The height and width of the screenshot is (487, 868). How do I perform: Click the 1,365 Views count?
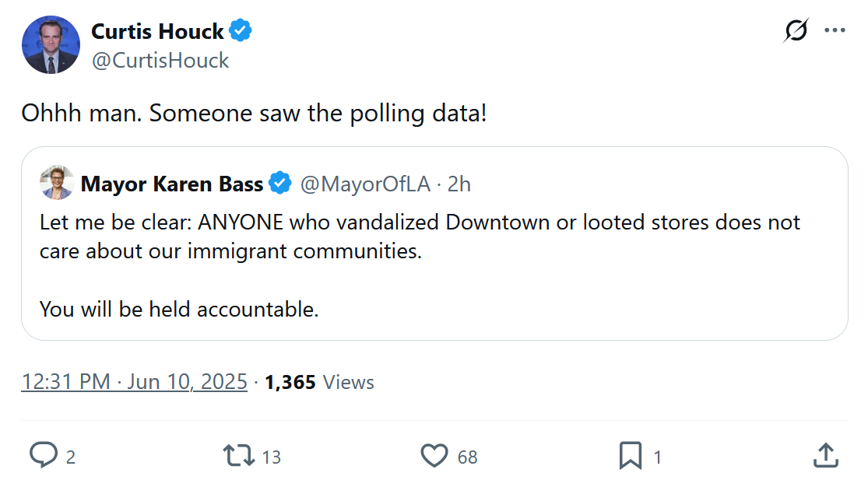tap(319, 382)
